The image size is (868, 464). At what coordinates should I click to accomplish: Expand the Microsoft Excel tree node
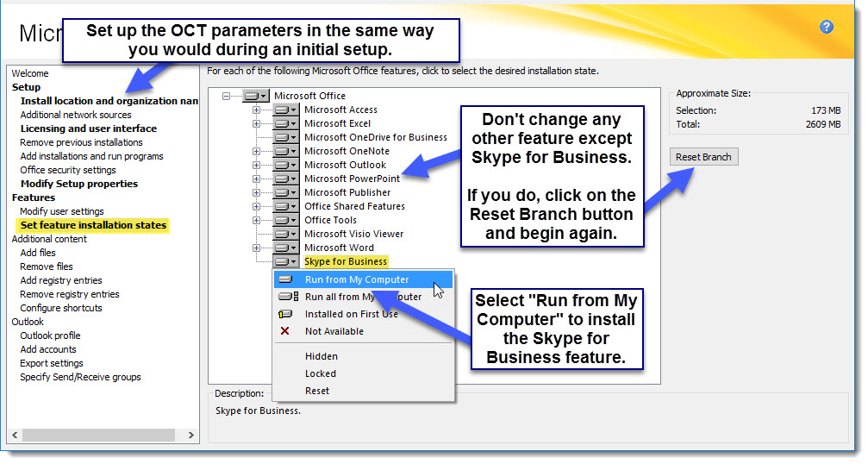click(256, 123)
